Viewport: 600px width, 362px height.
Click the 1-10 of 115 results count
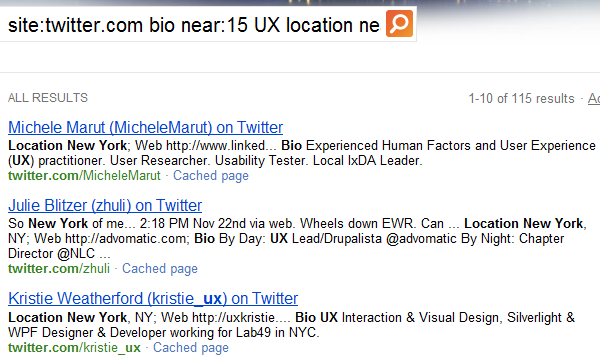(x=522, y=98)
